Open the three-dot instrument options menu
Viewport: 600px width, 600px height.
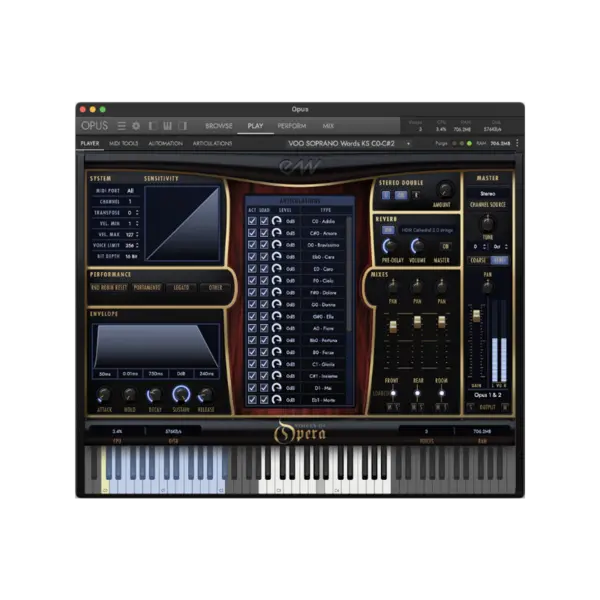(x=517, y=143)
